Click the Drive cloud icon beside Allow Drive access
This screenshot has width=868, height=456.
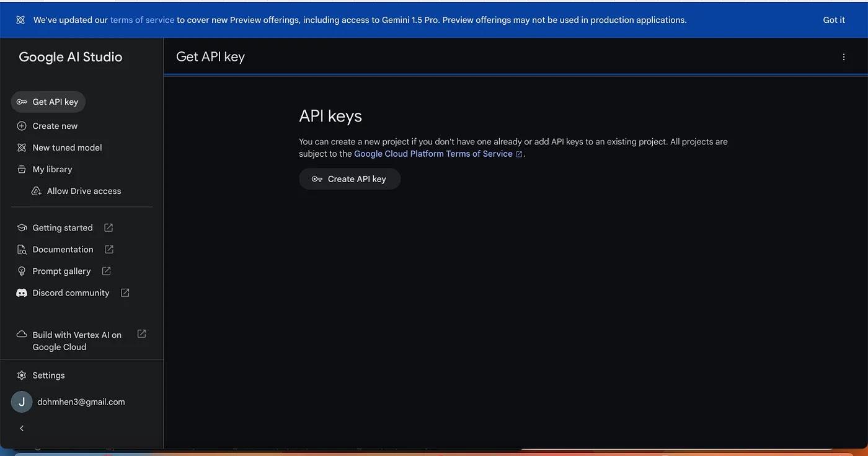tap(37, 191)
